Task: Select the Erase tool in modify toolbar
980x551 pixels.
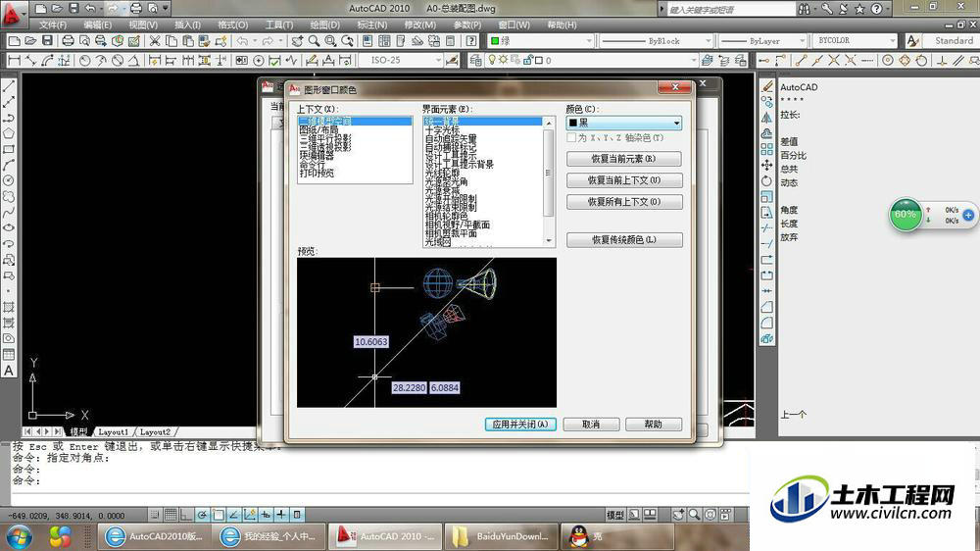Action: pyautogui.click(x=767, y=86)
